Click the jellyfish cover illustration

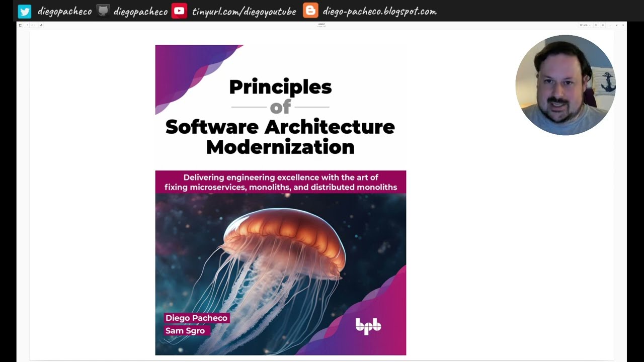click(x=280, y=275)
